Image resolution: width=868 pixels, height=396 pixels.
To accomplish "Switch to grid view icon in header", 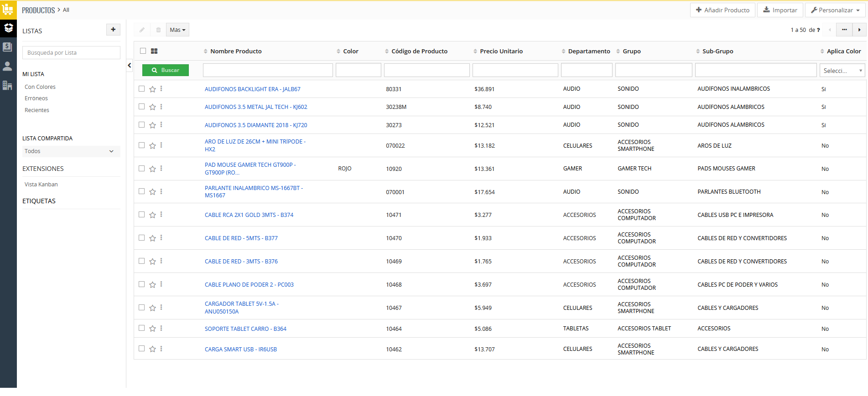I will point(154,51).
